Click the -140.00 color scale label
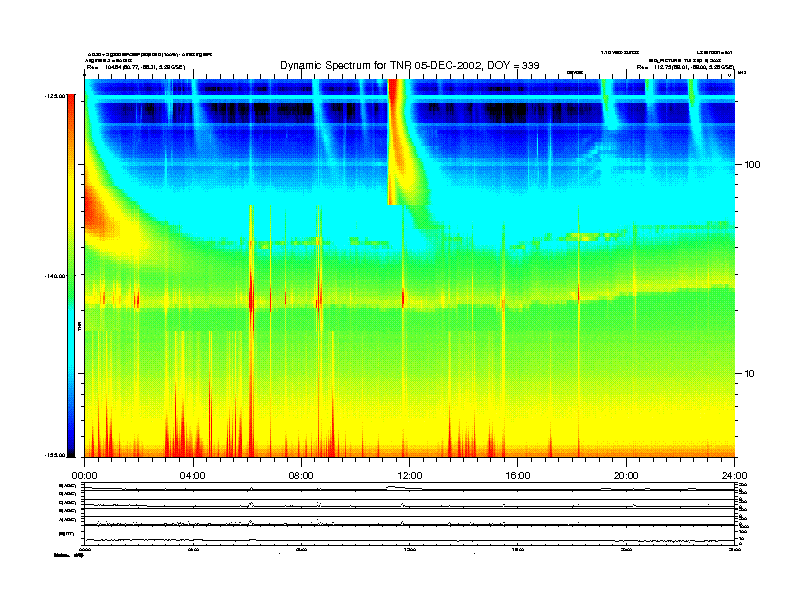Screen dimensions: 792x612 (x=55, y=276)
